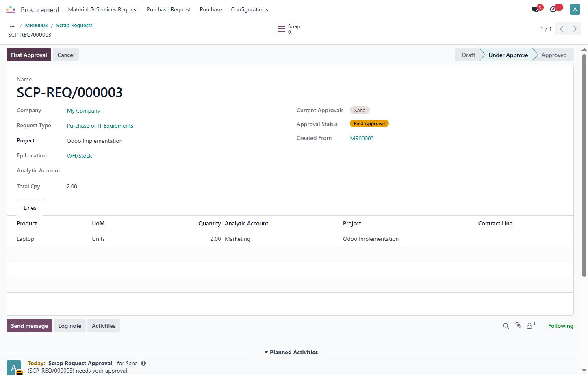Open the Purchase menu

[x=211, y=9]
